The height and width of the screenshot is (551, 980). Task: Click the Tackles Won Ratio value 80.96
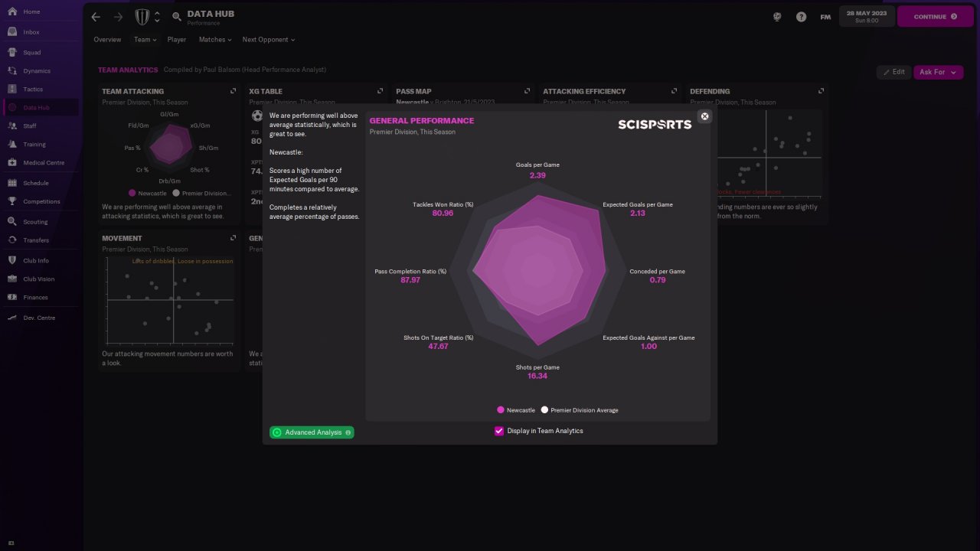[443, 214]
